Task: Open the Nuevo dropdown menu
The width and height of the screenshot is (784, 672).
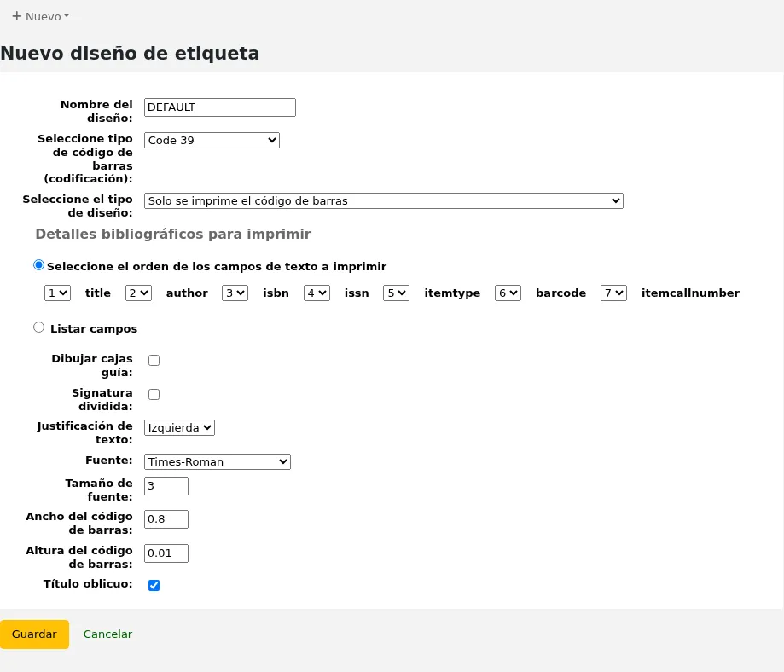Action: [40, 16]
